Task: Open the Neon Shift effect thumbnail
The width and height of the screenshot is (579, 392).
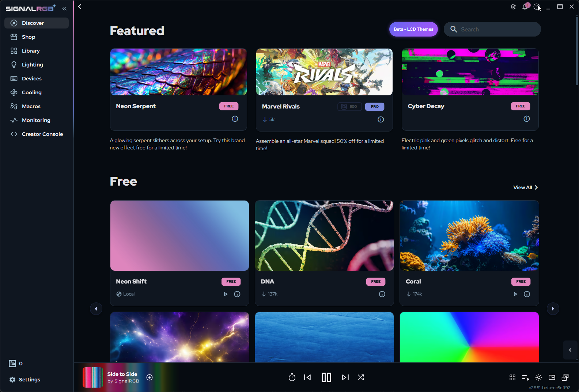Action: pos(179,236)
